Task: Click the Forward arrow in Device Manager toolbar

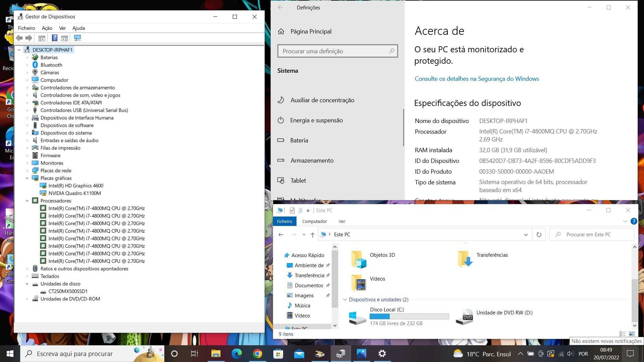Action: 29,38
